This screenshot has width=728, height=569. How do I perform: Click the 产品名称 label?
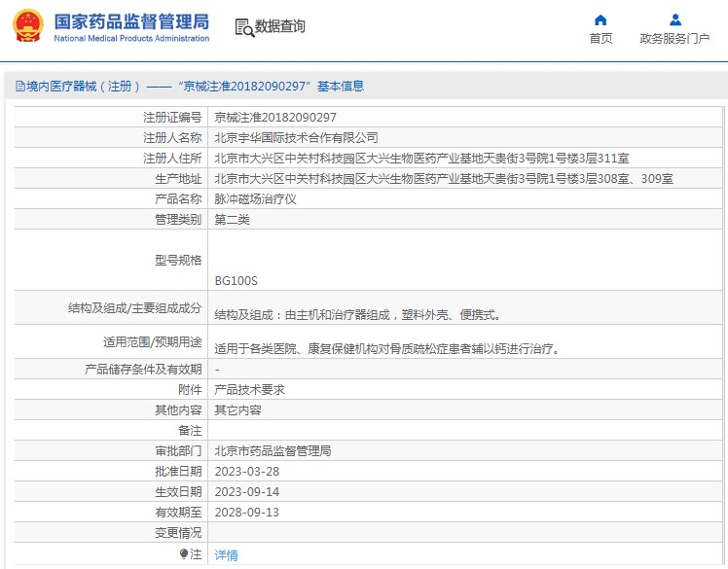tap(178, 199)
